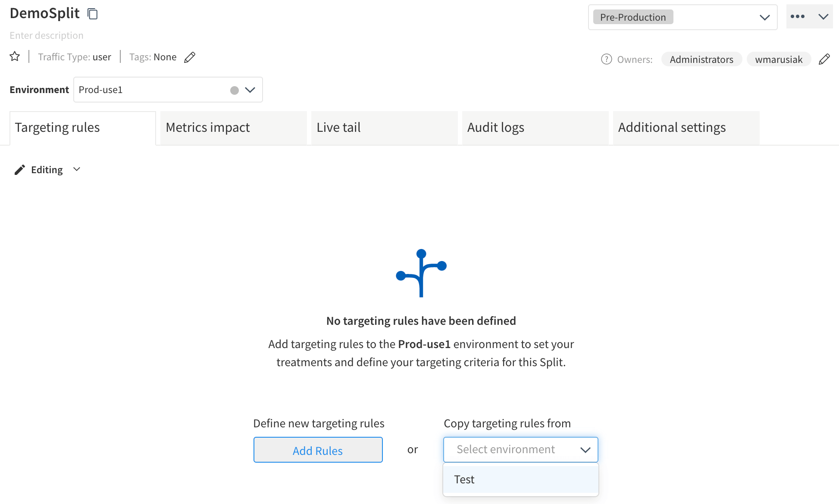Image resolution: width=839 pixels, height=504 pixels.
Task: Click the Add Rules button
Action: click(318, 450)
